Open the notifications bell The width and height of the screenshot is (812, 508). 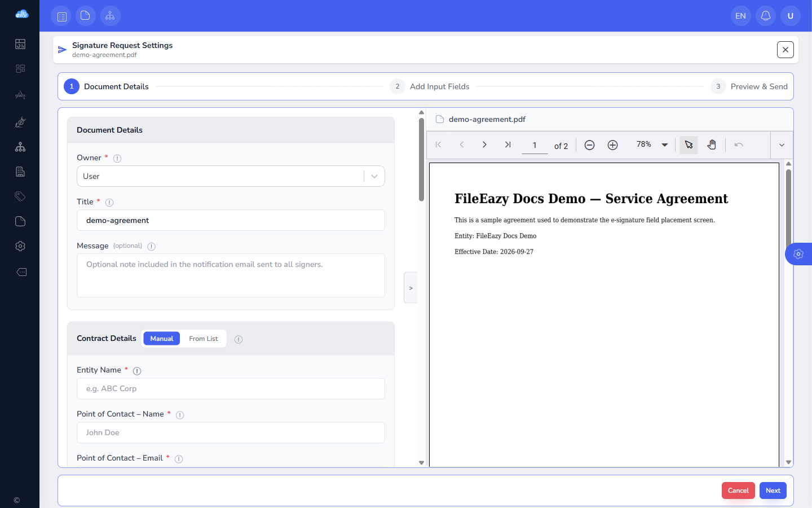click(766, 16)
